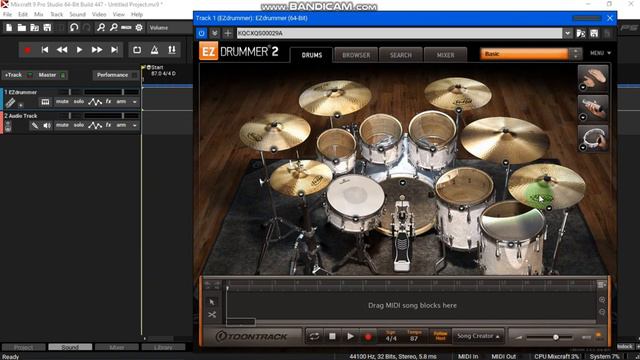The width and height of the screenshot is (640, 360).
Task: Arm the EZdrummer track
Action: click(x=121, y=102)
